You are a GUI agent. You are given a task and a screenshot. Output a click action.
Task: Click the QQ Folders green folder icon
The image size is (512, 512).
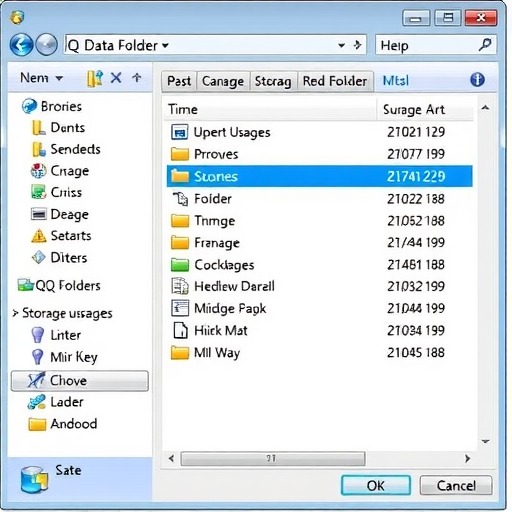26,285
